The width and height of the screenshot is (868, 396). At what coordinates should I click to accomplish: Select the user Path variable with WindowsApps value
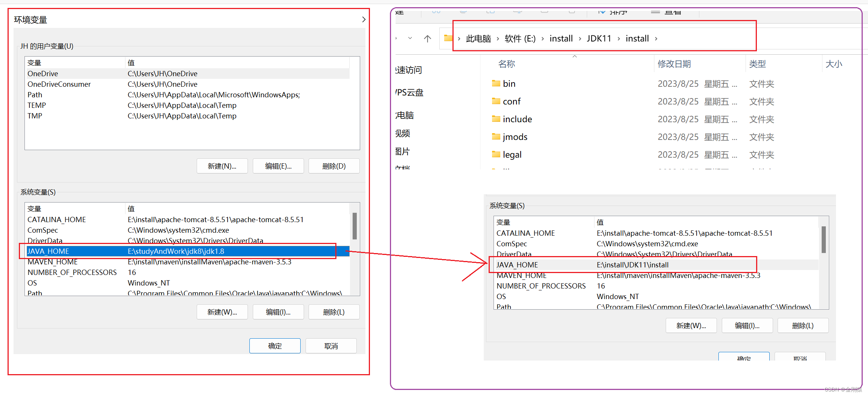188,95
